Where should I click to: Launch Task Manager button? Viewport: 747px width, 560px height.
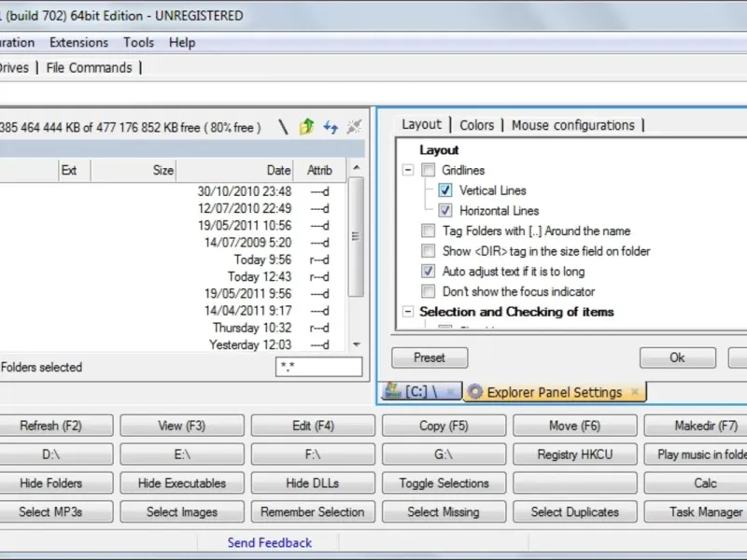coord(696,511)
